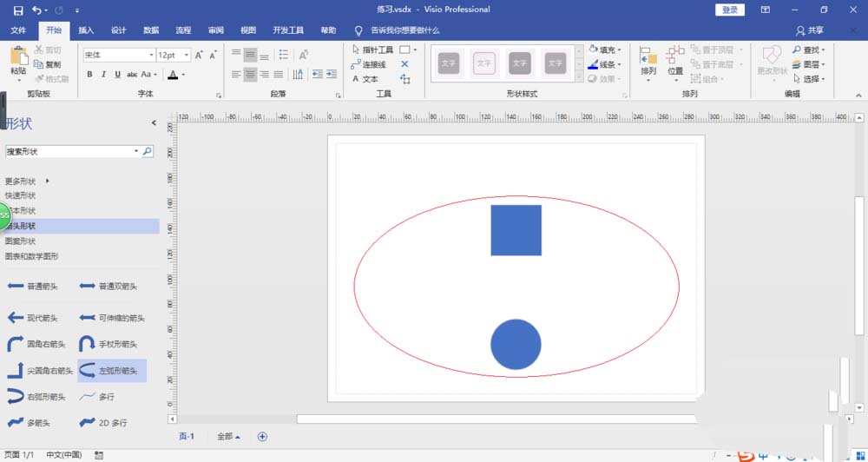Insert new page with plus icon
The width and height of the screenshot is (868, 462).
262,436
